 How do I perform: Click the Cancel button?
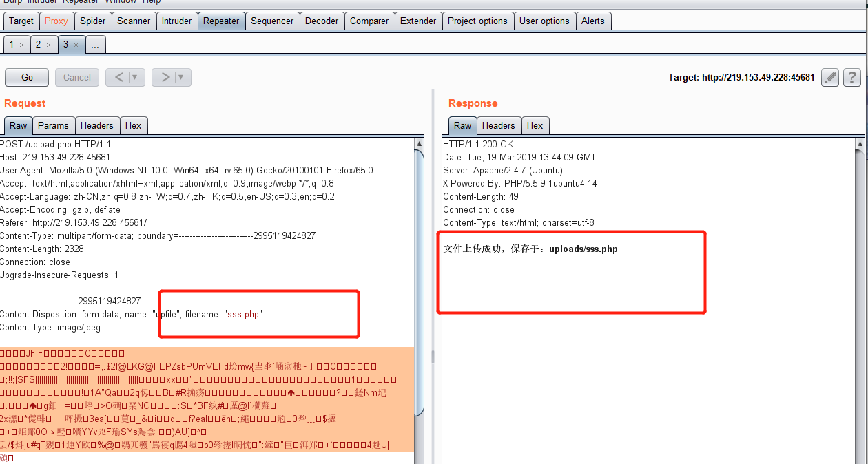77,77
